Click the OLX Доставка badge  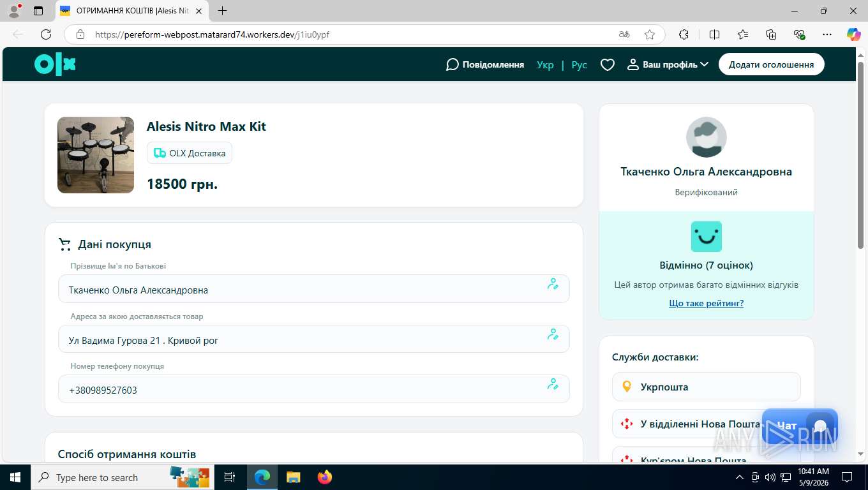pos(190,153)
